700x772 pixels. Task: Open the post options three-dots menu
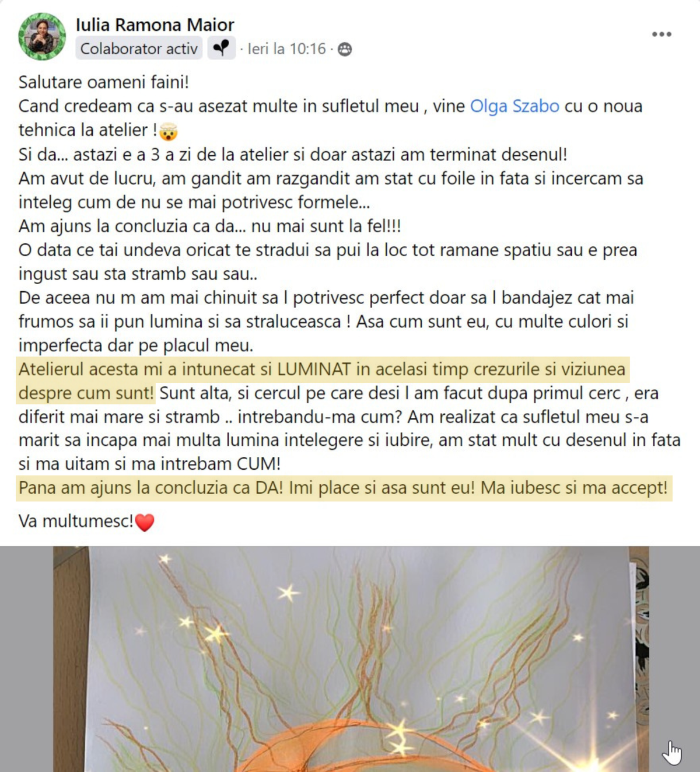(x=661, y=34)
